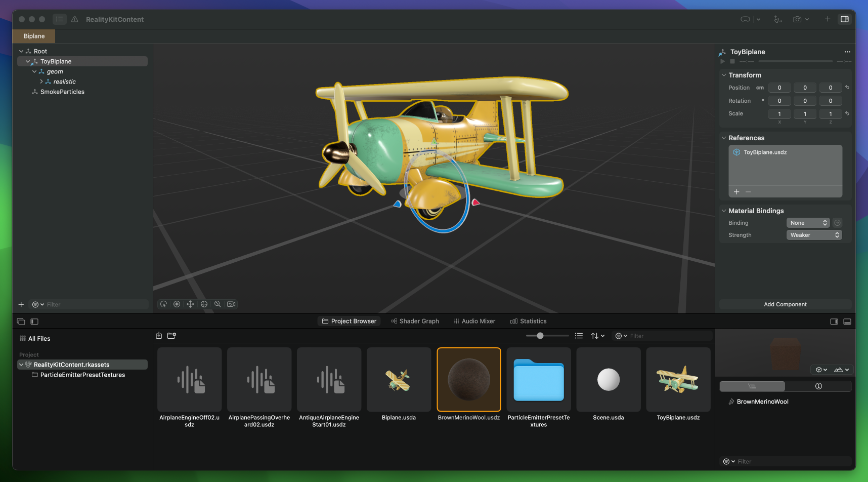
Task: Open the simulator preview in the headset icon
Action: click(744, 19)
